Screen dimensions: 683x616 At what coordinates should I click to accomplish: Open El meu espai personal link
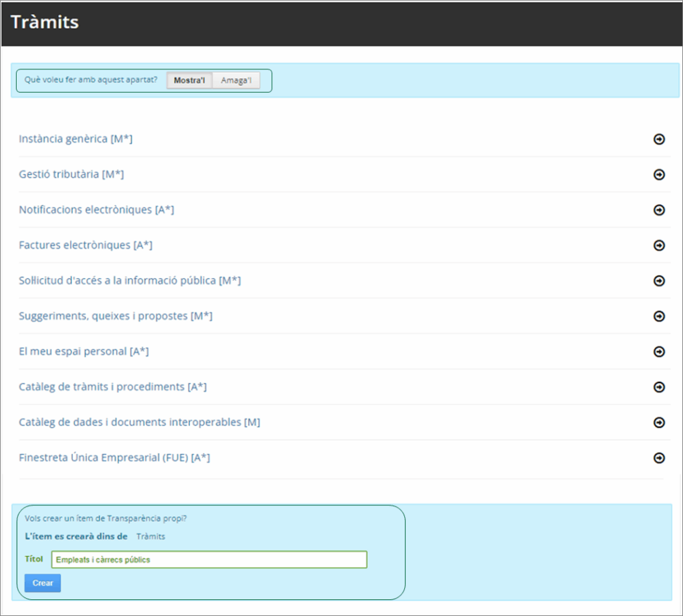coord(83,351)
